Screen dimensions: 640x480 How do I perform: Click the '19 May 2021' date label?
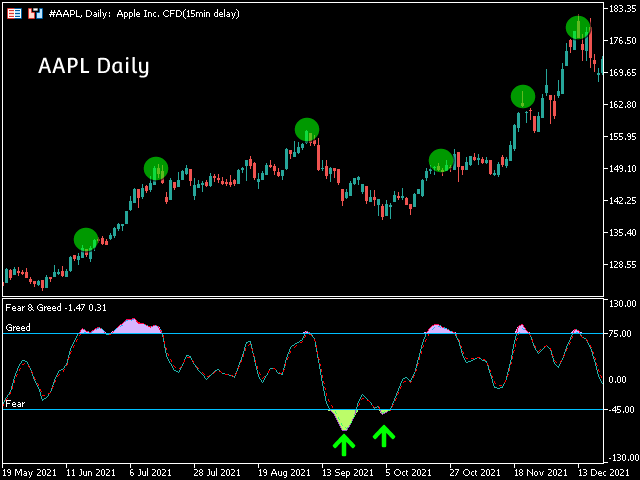(30, 473)
